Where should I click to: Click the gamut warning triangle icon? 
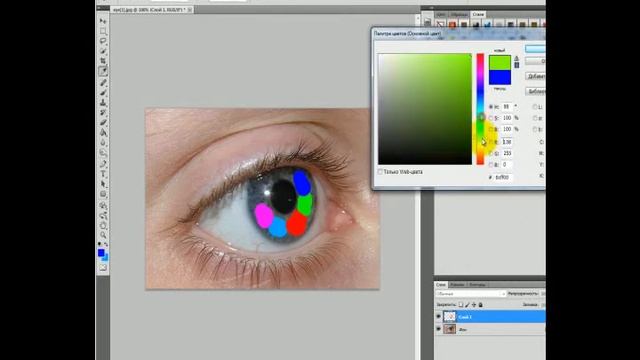coord(516,58)
